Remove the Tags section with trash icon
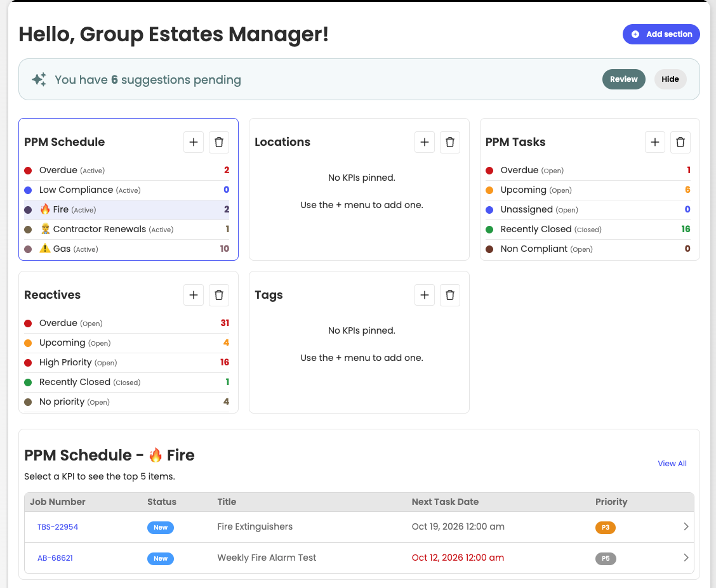Screen dimensions: 716x588 point(450,295)
